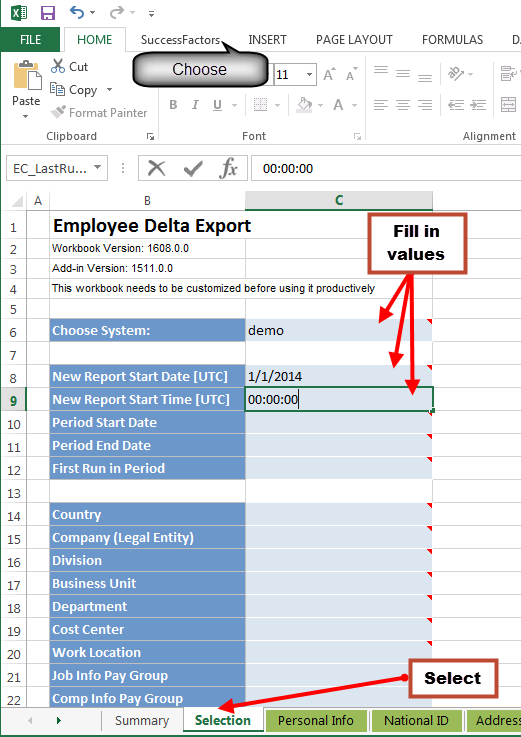Click the Cancel entry X button
521x737 pixels.
pyautogui.click(x=156, y=168)
